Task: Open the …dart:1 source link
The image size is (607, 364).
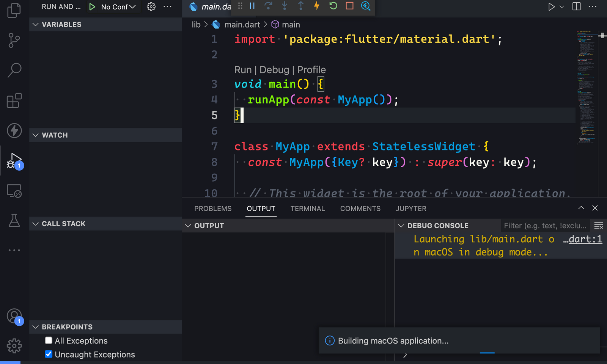Action: pos(582,239)
